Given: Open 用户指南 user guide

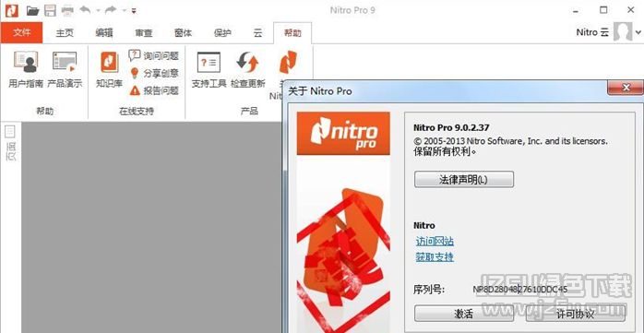Looking at the screenshot, I should pos(26,69).
